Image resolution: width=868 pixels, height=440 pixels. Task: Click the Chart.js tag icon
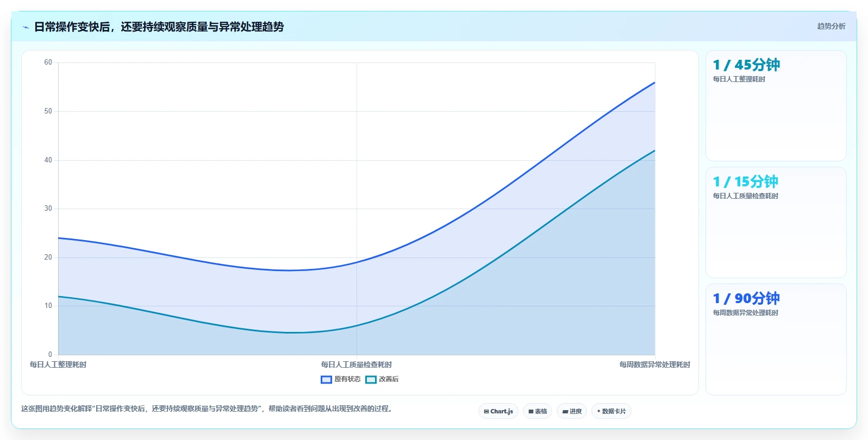[486, 412]
